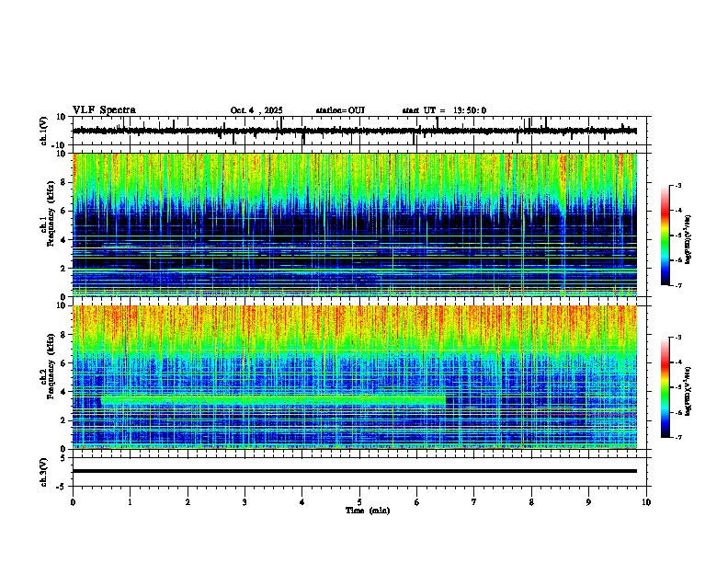Click the -5 tick on ch.3(V) axis

62,487
